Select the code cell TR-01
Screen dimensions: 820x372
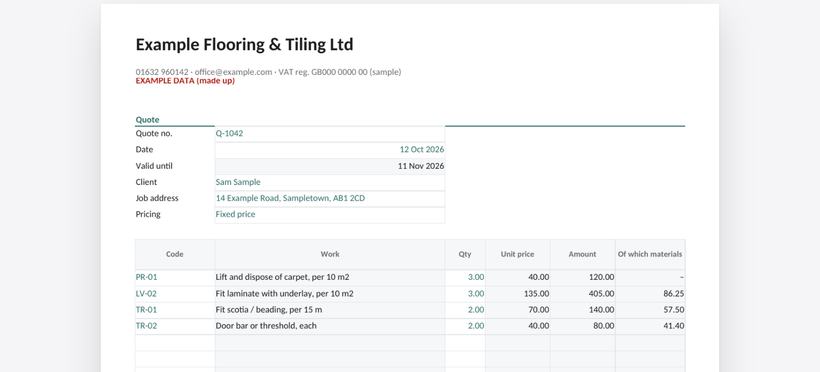tap(175, 310)
